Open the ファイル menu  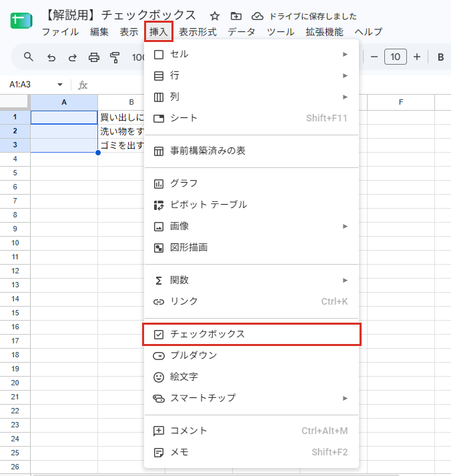point(60,32)
